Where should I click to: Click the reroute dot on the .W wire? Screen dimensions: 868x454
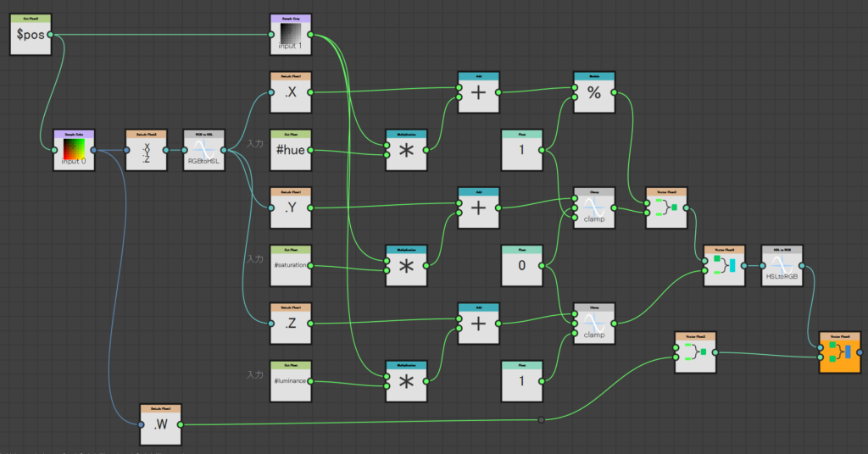[x=541, y=419]
